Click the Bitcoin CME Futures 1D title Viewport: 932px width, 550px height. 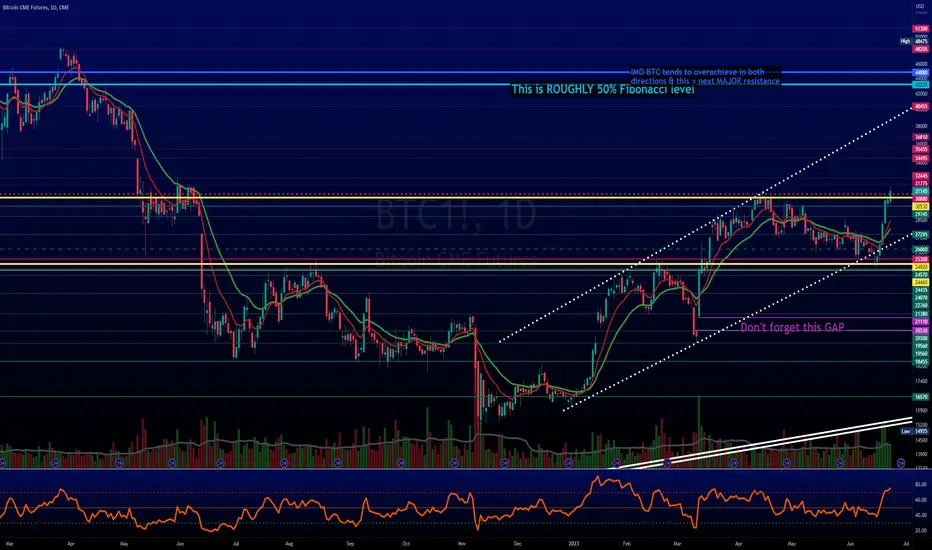(x=36, y=7)
